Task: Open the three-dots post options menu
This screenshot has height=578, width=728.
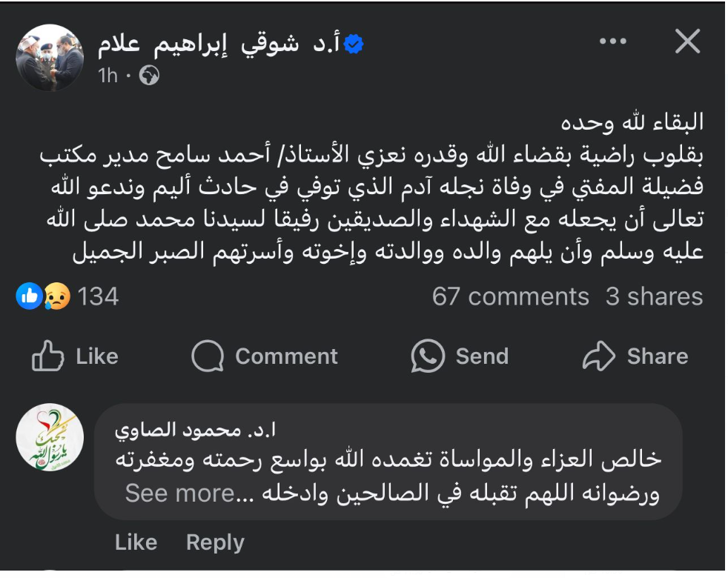Action: click(x=612, y=42)
